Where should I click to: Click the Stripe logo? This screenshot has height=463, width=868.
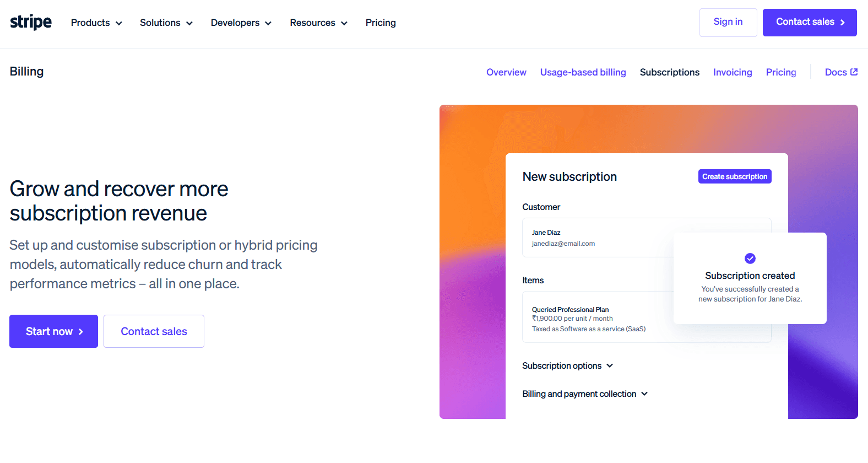(x=31, y=22)
